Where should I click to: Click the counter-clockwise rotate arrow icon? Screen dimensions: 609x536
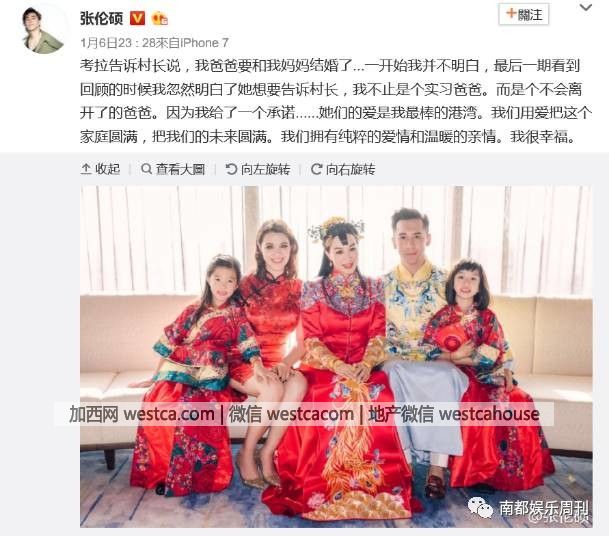point(231,169)
